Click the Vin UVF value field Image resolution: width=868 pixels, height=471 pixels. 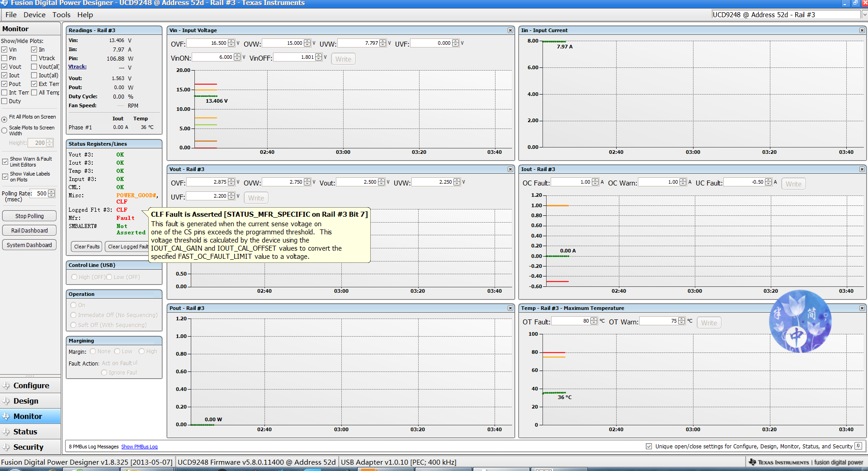pyautogui.click(x=431, y=43)
